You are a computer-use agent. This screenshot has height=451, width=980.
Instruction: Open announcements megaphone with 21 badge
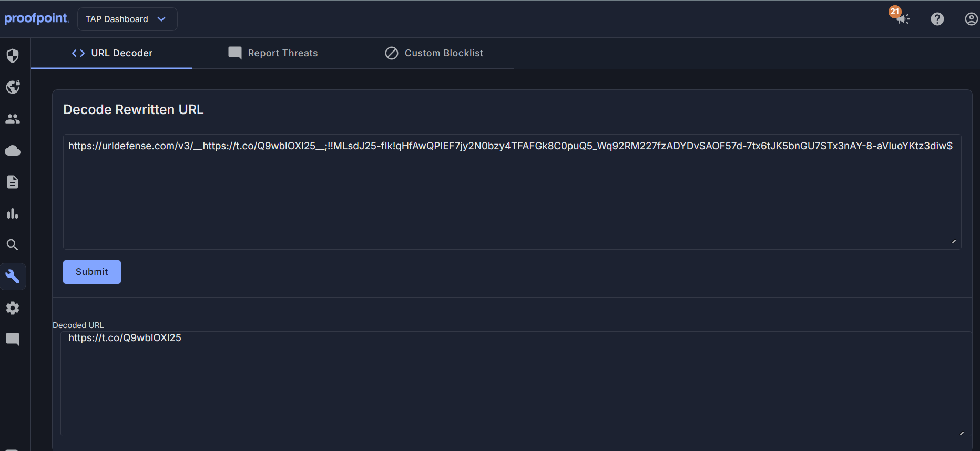tap(902, 19)
